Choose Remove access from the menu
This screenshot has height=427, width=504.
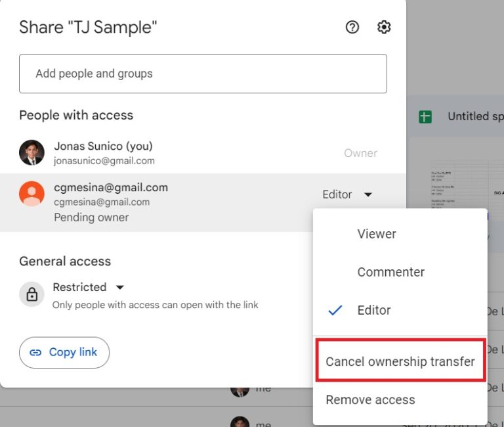point(400,399)
